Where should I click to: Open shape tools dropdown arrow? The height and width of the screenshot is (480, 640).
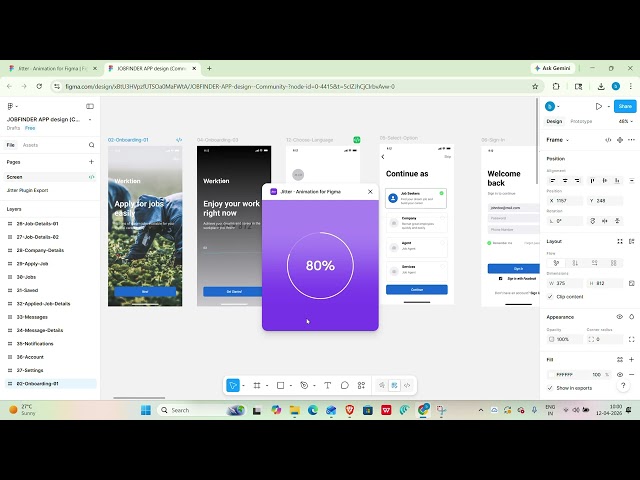(291, 386)
